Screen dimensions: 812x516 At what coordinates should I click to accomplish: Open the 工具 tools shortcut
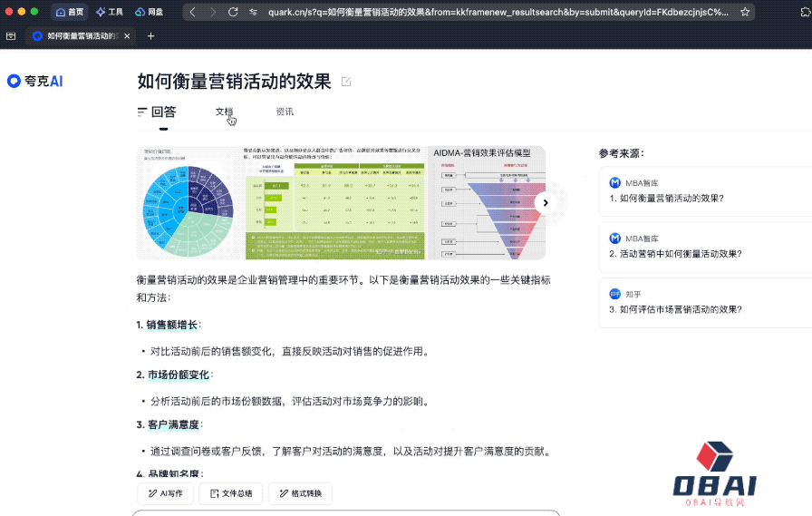110,12
